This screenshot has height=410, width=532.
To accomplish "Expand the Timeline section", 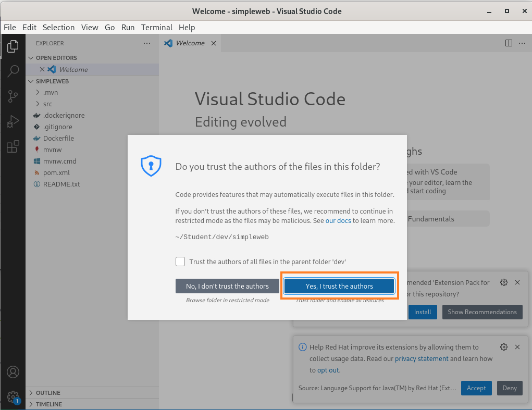I will pos(48,404).
